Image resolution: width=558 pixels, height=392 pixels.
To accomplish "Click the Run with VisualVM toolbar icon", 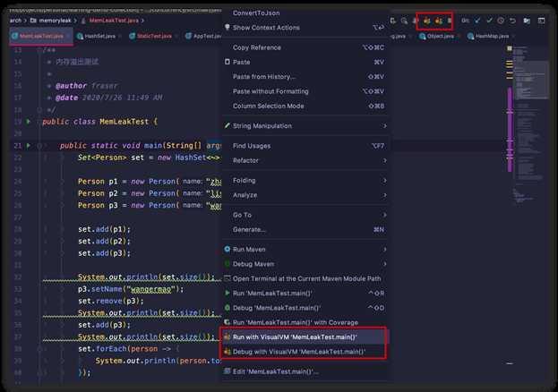I will [x=426, y=21].
